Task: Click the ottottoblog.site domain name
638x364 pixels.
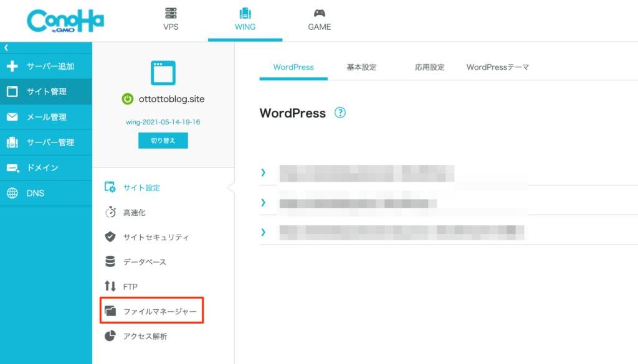Action: point(172,99)
